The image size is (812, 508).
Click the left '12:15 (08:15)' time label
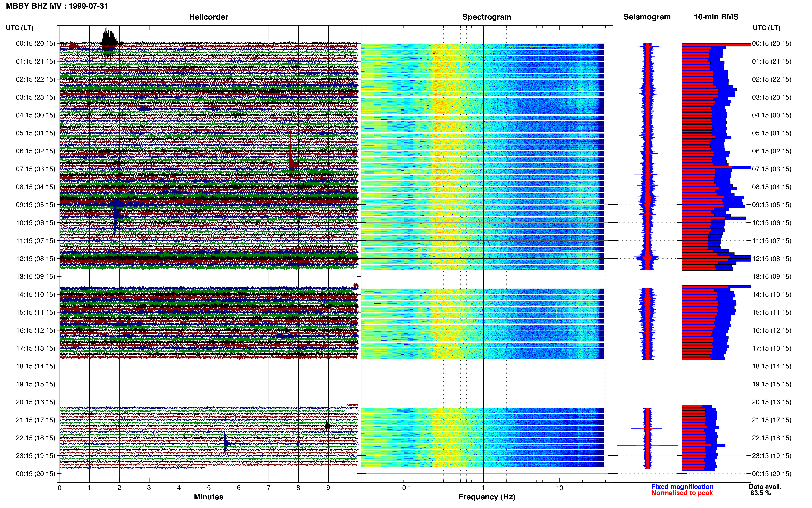pyautogui.click(x=35, y=259)
